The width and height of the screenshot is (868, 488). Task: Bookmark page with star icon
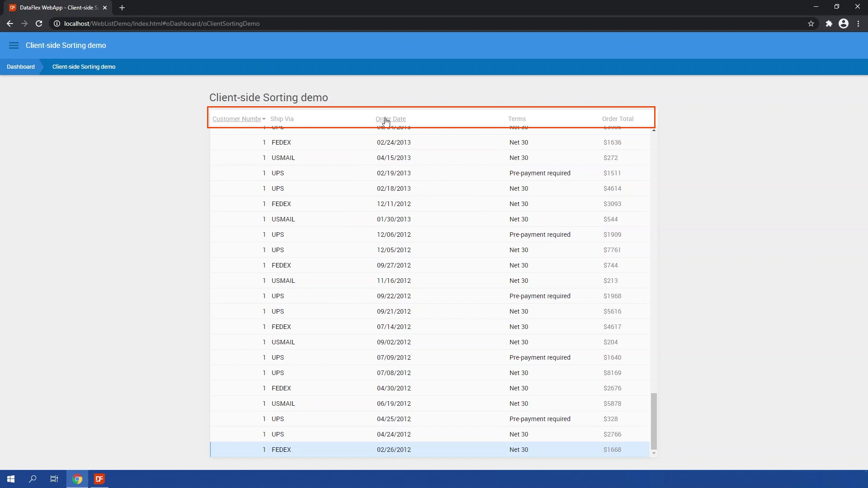coord(811,23)
